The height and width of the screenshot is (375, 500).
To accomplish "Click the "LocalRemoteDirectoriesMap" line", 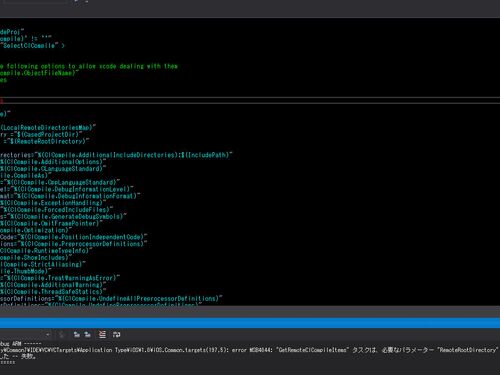I will 48,128.
